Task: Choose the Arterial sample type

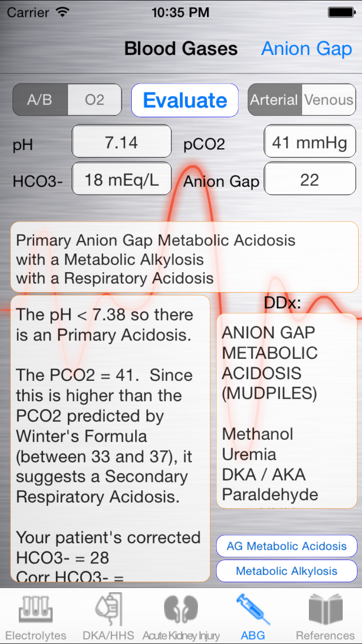Action: (274, 100)
